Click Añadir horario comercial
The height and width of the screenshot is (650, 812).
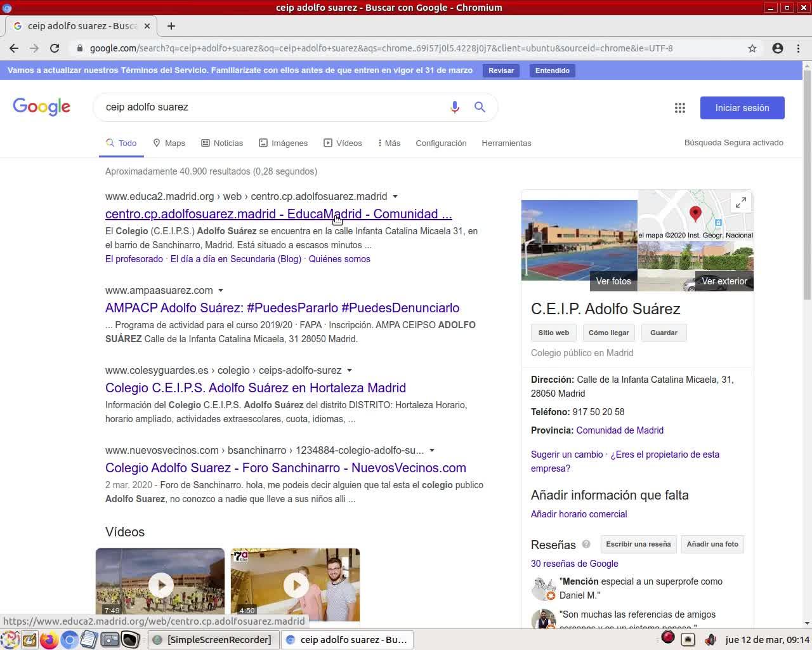(x=579, y=514)
